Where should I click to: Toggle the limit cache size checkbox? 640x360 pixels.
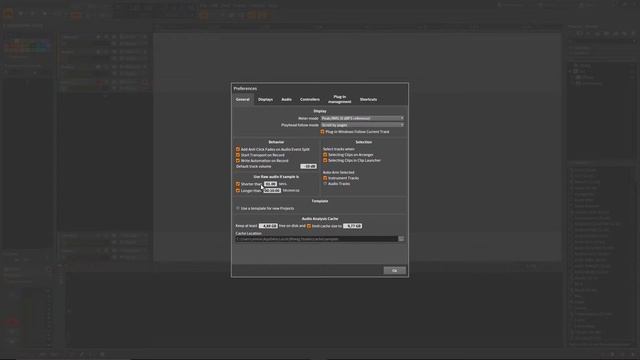(x=309, y=226)
